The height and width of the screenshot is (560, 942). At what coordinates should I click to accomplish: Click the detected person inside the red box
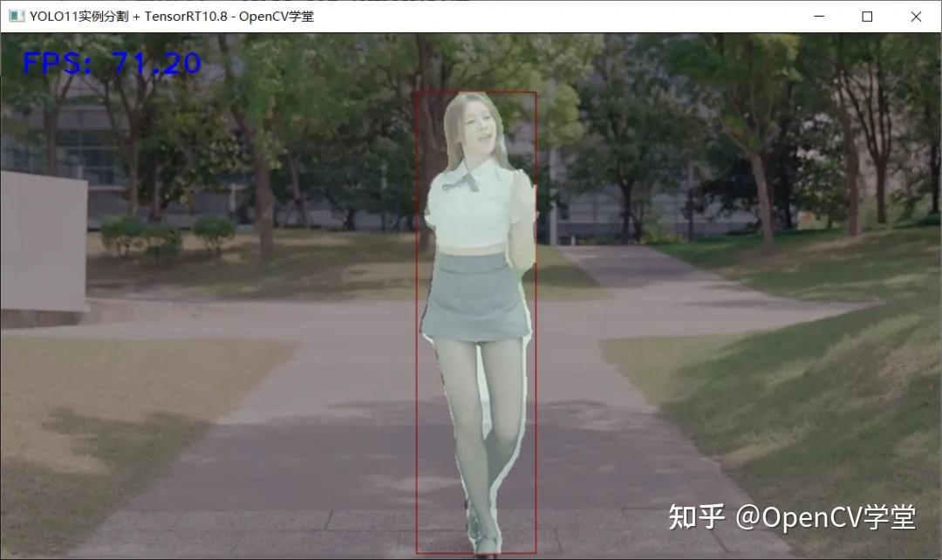(x=475, y=262)
